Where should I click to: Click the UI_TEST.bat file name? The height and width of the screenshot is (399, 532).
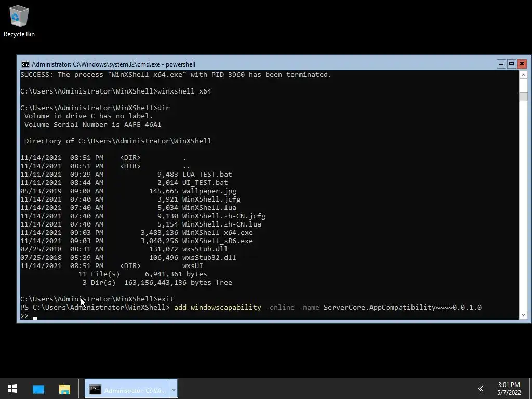click(x=205, y=182)
